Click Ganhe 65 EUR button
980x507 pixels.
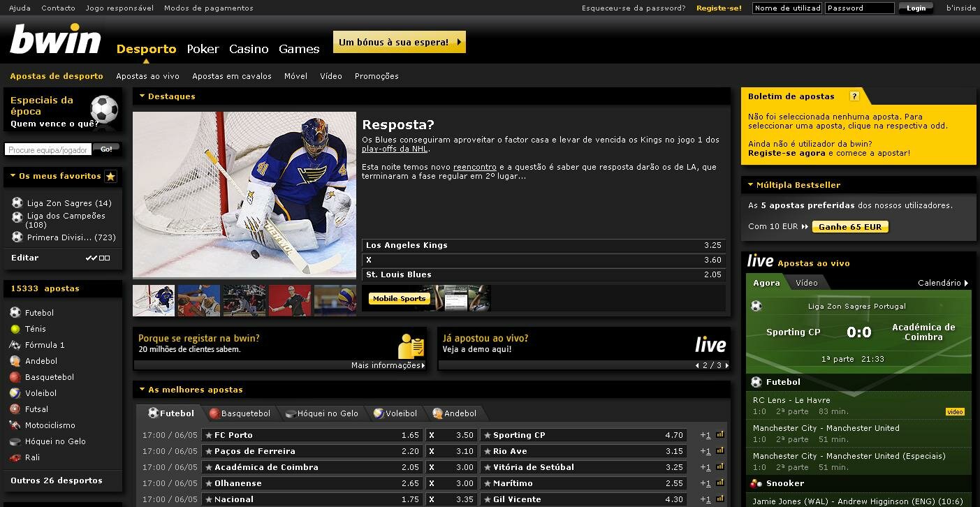click(x=850, y=227)
